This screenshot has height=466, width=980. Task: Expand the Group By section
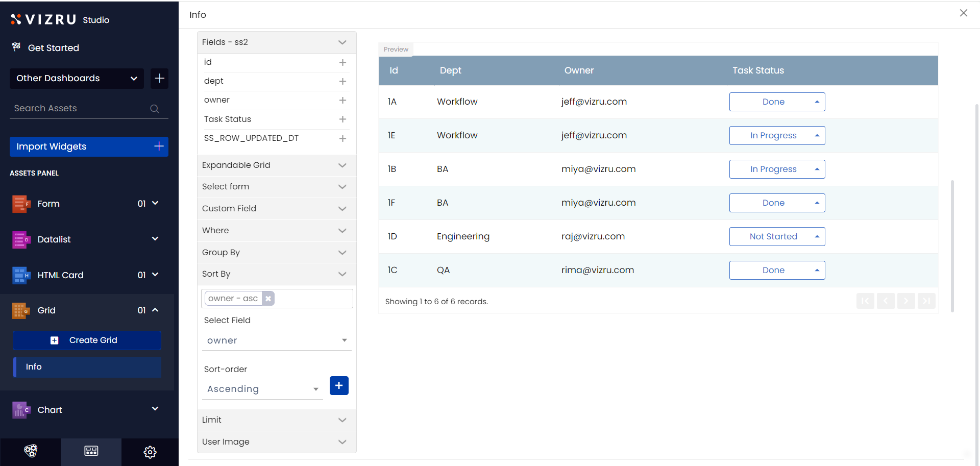pos(276,253)
